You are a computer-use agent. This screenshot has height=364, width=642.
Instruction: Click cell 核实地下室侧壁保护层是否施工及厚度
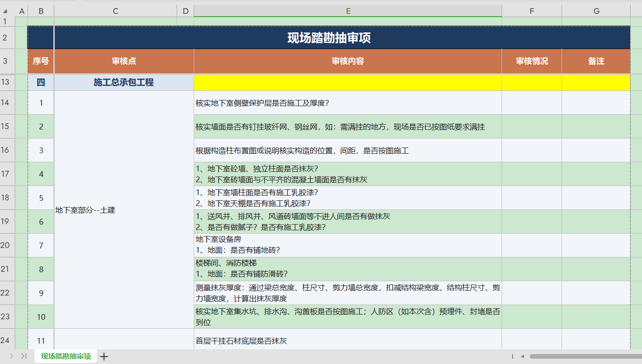point(348,102)
